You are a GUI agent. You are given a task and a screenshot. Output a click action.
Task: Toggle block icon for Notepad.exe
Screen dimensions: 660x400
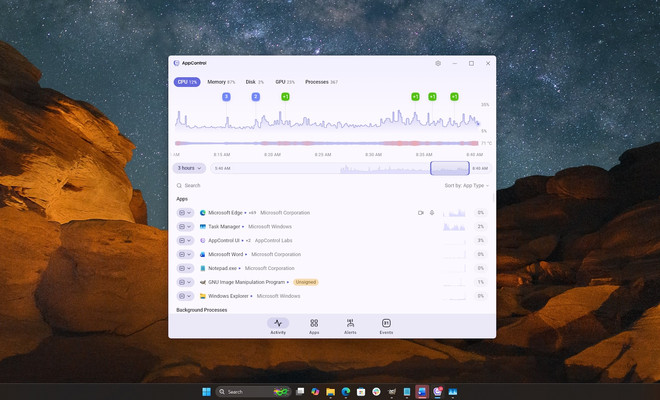tap(182, 268)
